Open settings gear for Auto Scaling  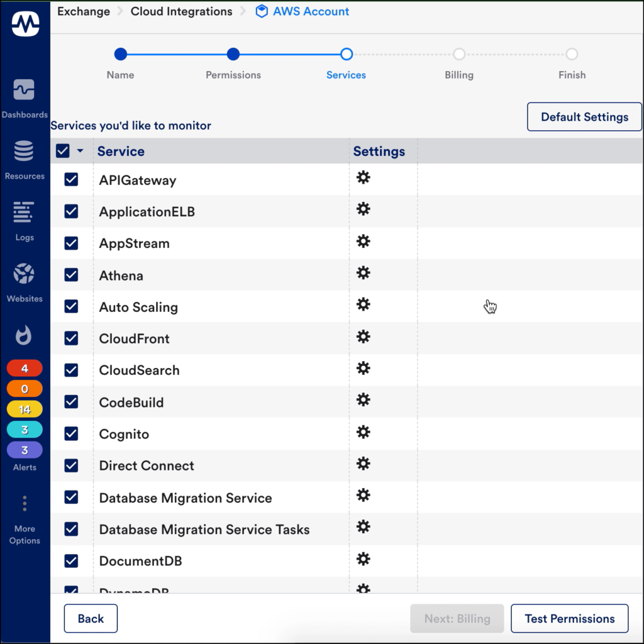(363, 304)
